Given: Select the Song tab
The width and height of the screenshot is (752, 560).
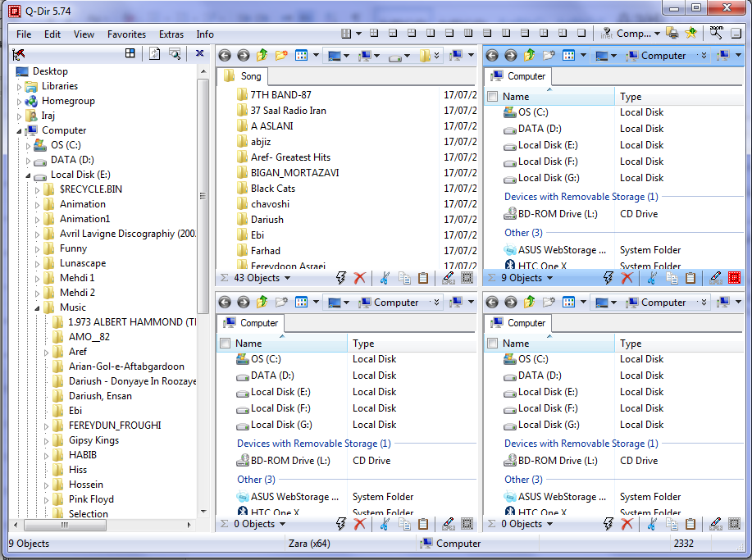Looking at the screenshot, I should (244, 76).
